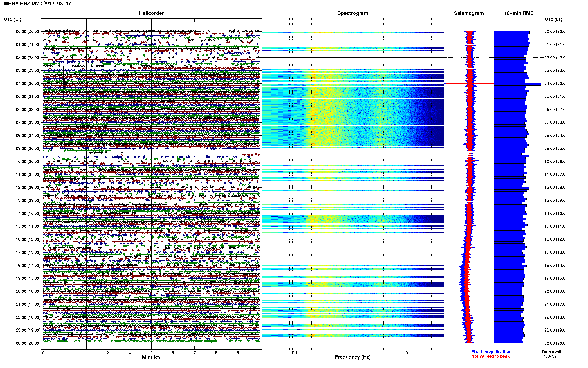Click the Frequency axis tick '0.1'

[x=295, y=353]
